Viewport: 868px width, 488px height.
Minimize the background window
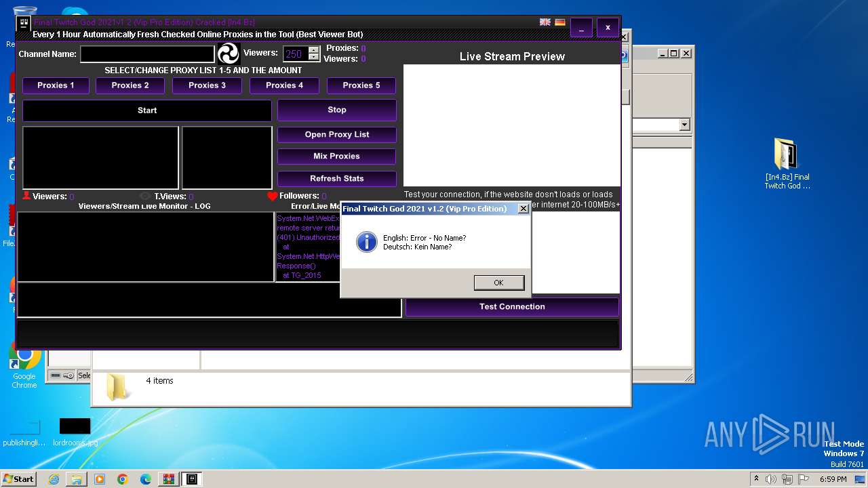pyautogui.click(x=663, y=53)
